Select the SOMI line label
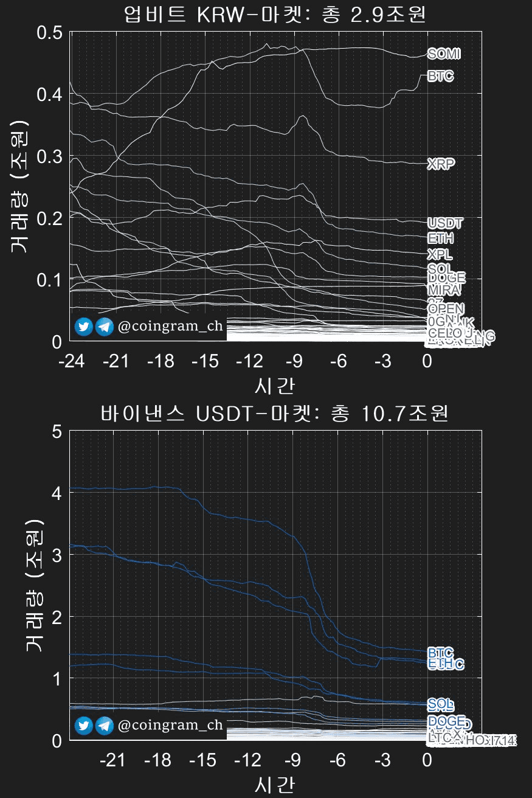The height and width of the screenshot is (798, 532). [443, 54]
